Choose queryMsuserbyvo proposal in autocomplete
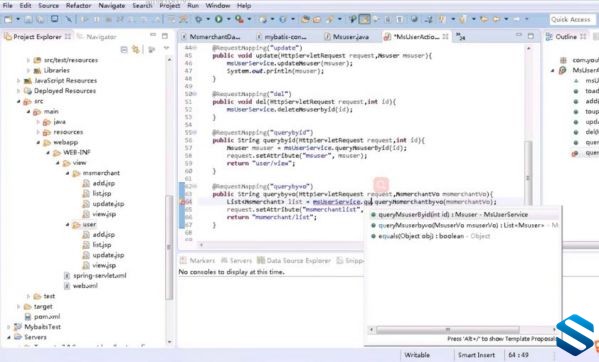This screenshot has width=599, height=362. pos(464,225)
